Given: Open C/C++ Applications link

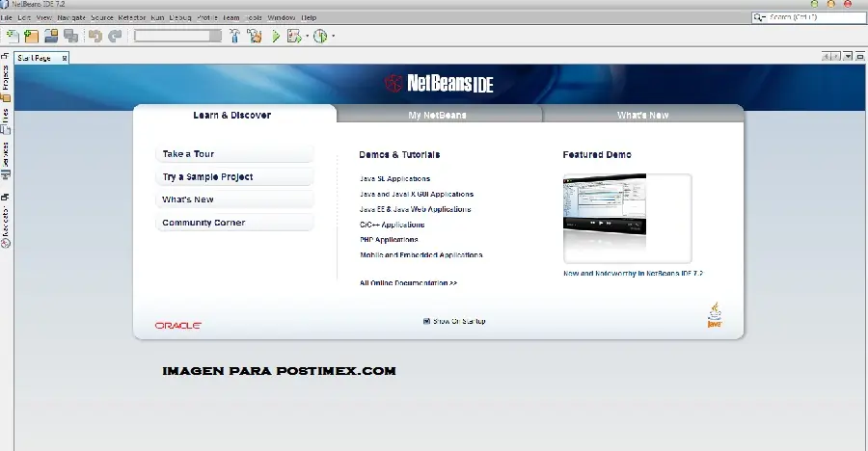Looking at the screenshot, I should [392, 225].
